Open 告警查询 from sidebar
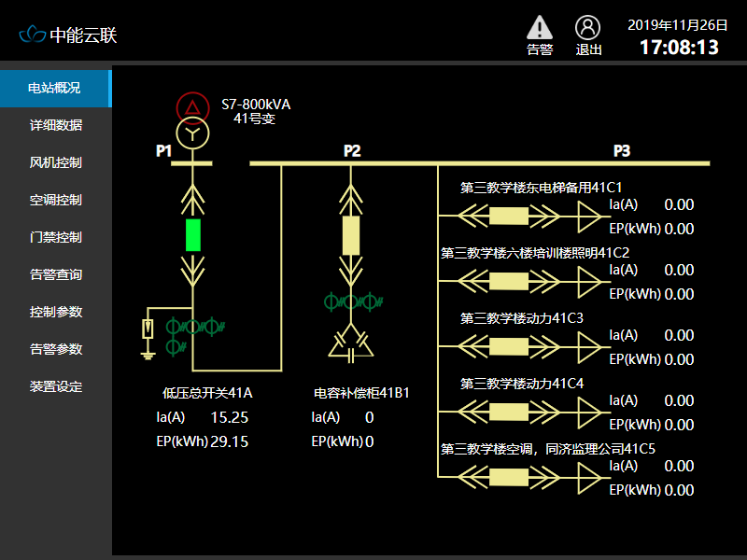Image resolution: width=747 pixels, height=560 pixels. (x=55, y=274)
